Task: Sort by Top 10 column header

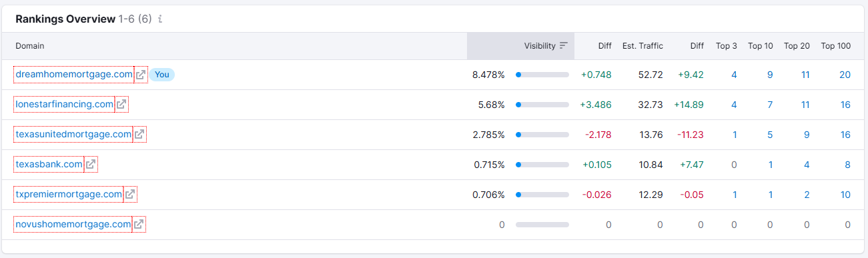Action: 761,46
